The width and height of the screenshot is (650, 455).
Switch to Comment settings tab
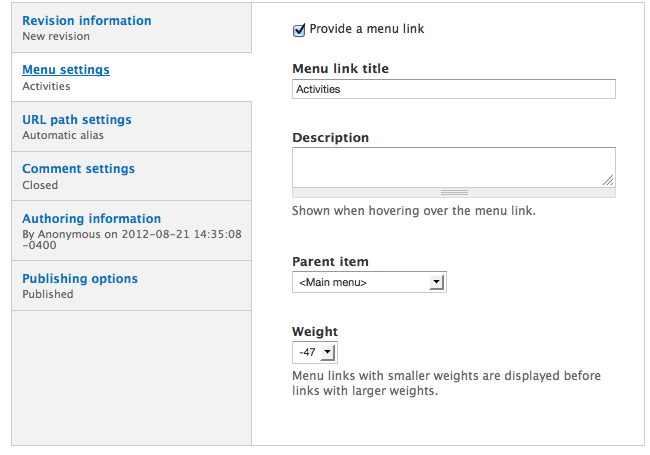tap(131, 176)
